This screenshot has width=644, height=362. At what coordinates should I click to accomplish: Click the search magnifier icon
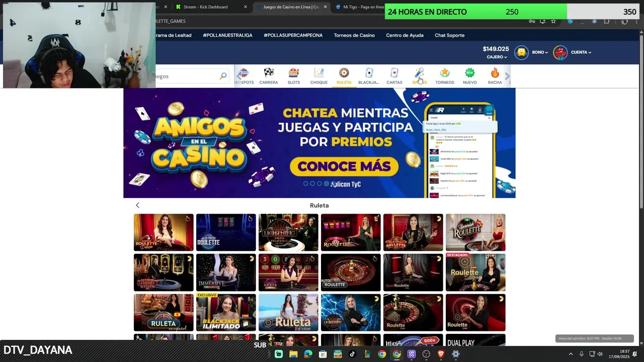[223, 76]
